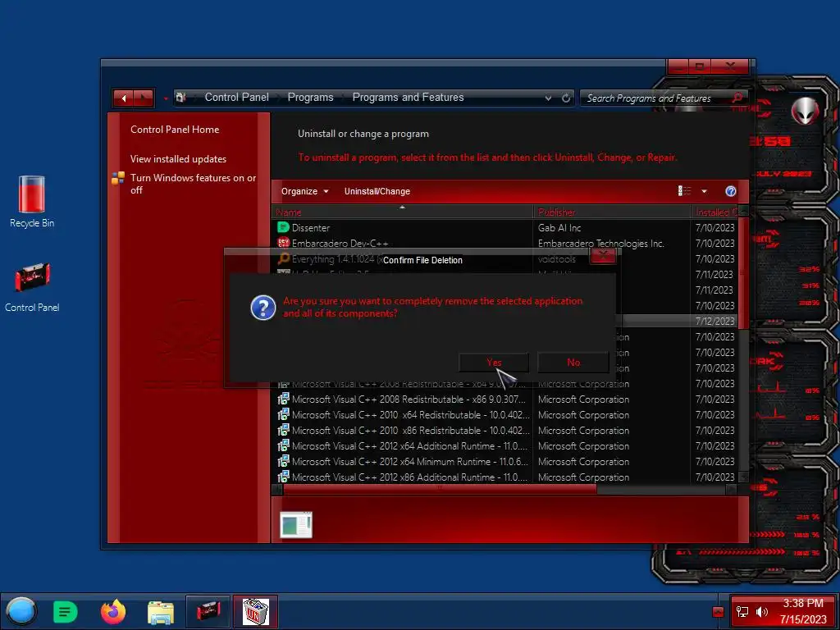Confirm removal by clicking Yes

click(x=493, y=362)
